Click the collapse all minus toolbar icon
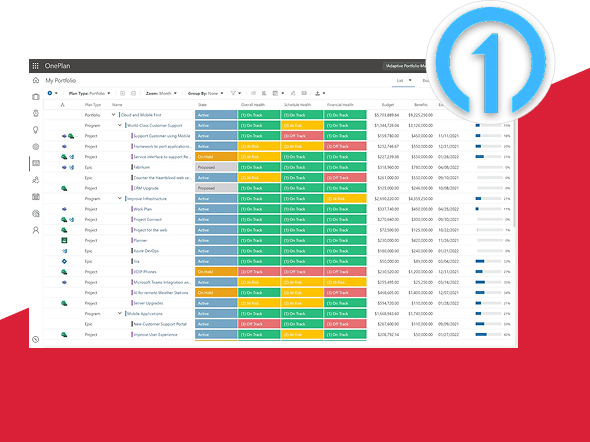Screen dimensions: 590x442 (133, 93)
